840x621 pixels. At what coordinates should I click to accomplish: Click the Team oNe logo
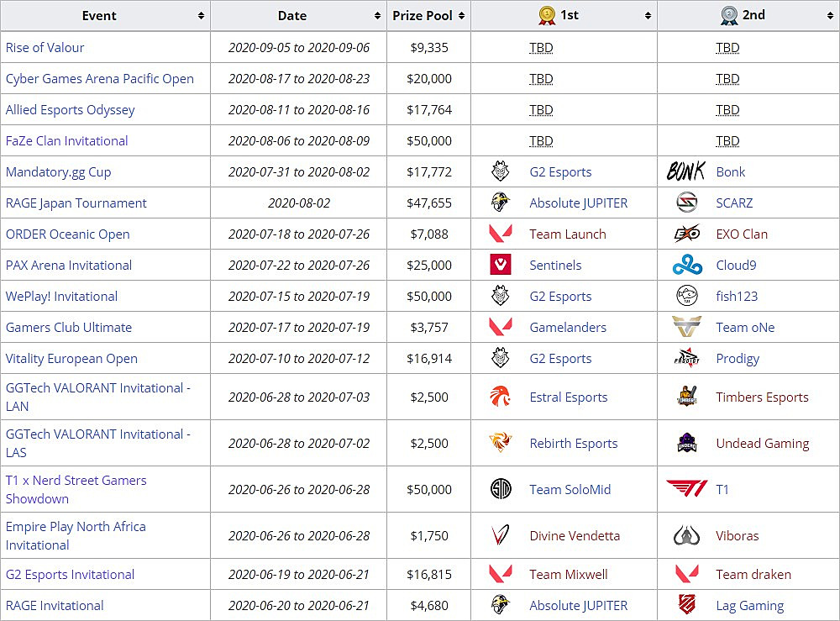(x=687, y=327)
